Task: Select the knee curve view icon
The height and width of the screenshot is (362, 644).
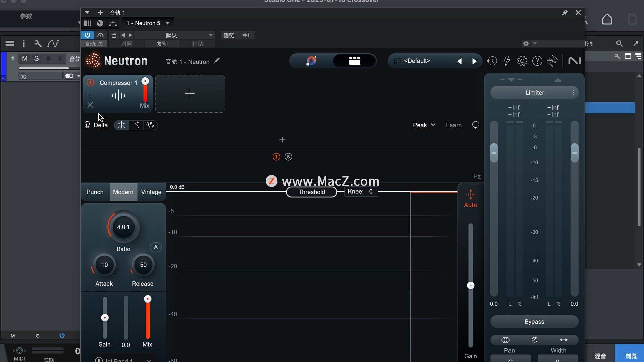Action: (x=136, y=125)
